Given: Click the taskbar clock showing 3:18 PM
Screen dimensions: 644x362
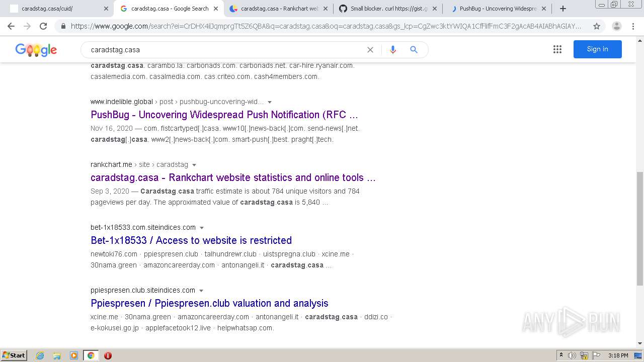Looking at the screenshot, I should pos(618,355).
